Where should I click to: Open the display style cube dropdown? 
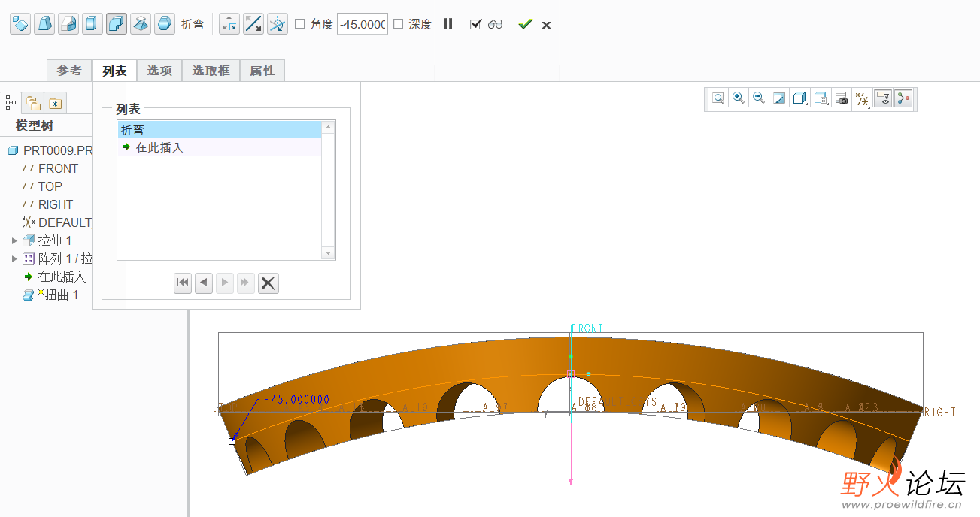[800, 98]
